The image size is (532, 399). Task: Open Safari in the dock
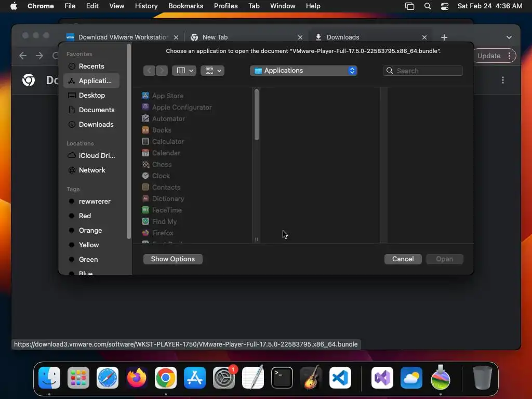pyautogui.click(x=108, y=378)
